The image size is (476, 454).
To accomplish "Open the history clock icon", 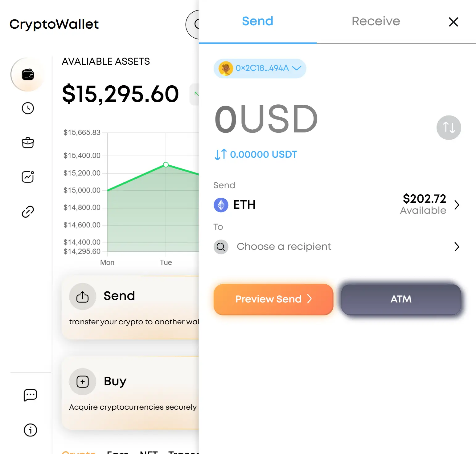I will 28,108.
